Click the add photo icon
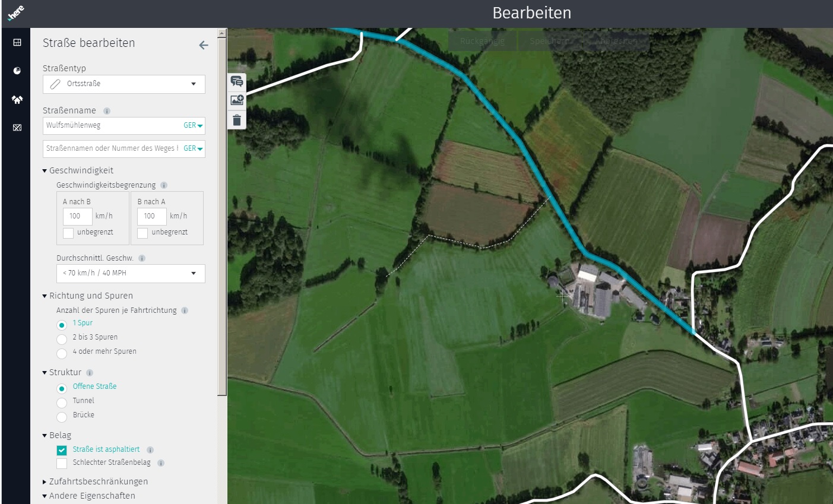This screenshot has height=504, width=833. tap(237, 100)
